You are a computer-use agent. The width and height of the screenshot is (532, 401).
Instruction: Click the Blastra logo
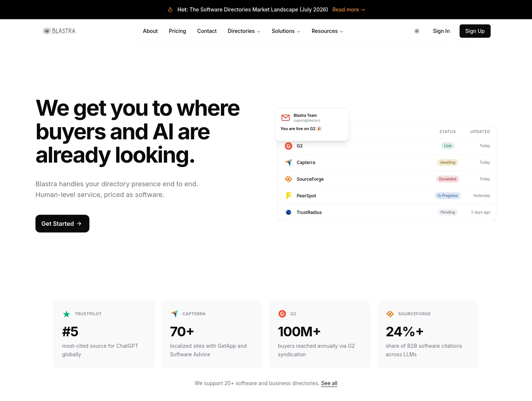[59, 31]
